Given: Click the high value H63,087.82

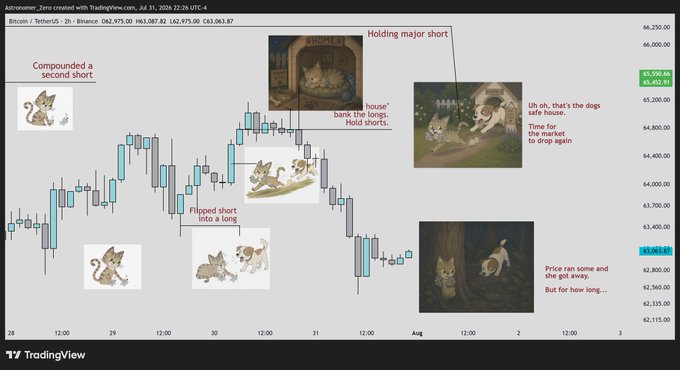Looking at the screenshot, I should (150, 21).
